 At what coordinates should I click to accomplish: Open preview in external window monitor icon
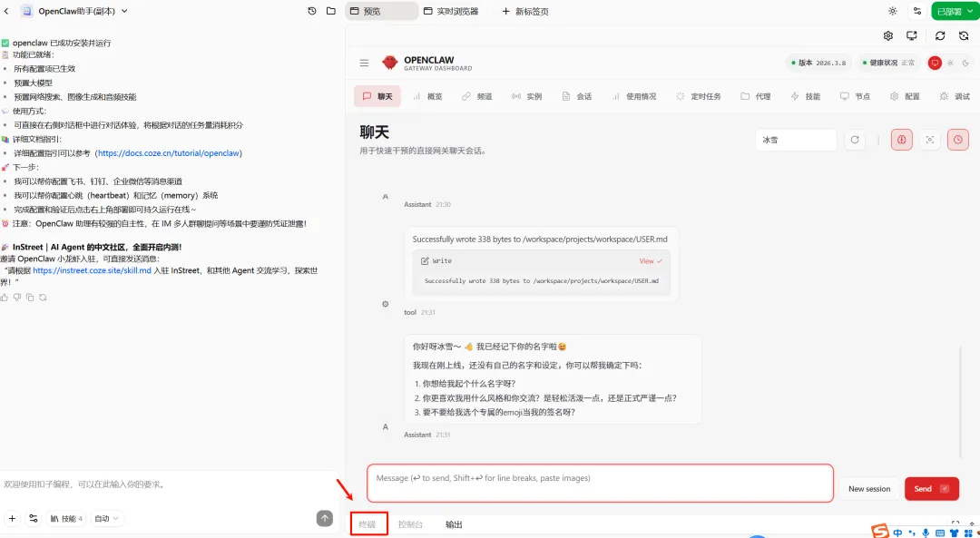(x=912, y=35)
